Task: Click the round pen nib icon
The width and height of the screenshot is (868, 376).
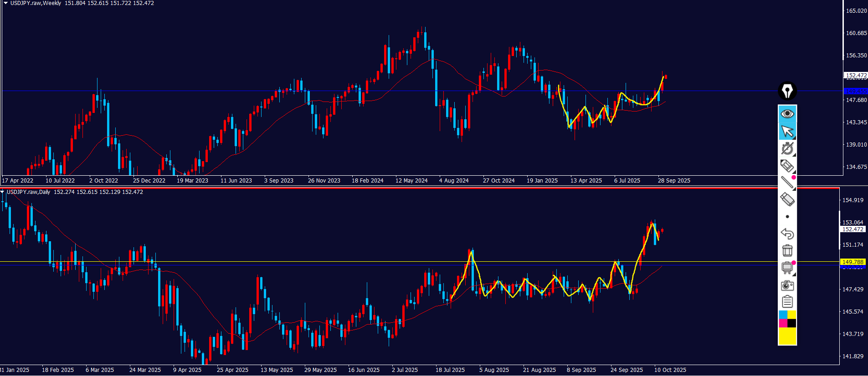Action: click(787, 91)
